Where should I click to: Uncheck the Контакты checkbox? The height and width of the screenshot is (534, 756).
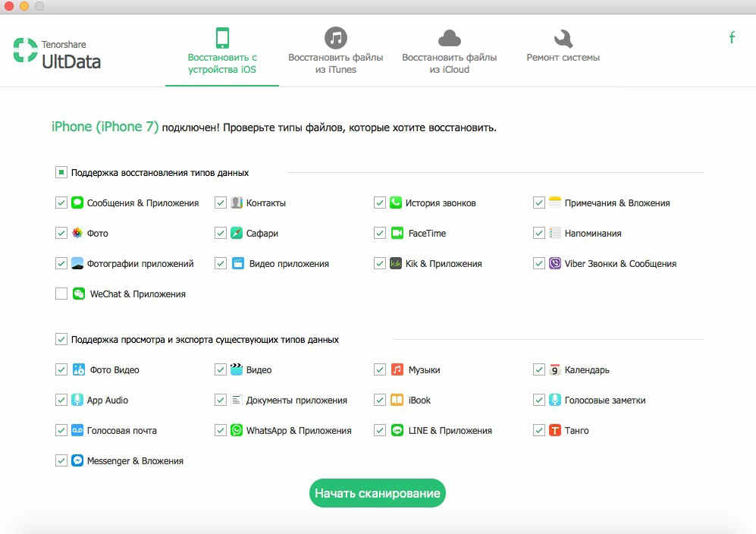221,203
